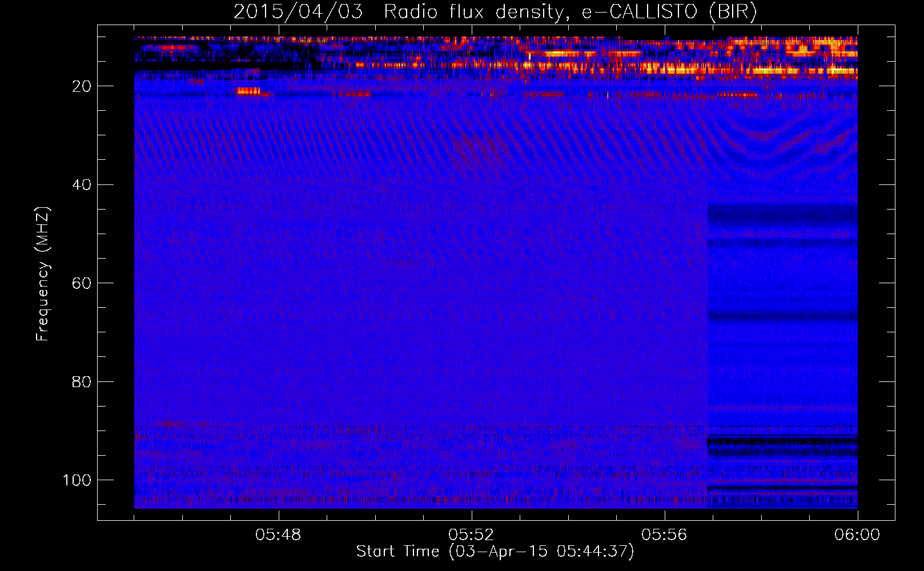Click the 'Frequency (MHZ)' axis label
The width and height of the screenshot is (924, 571).
point(43,274)
